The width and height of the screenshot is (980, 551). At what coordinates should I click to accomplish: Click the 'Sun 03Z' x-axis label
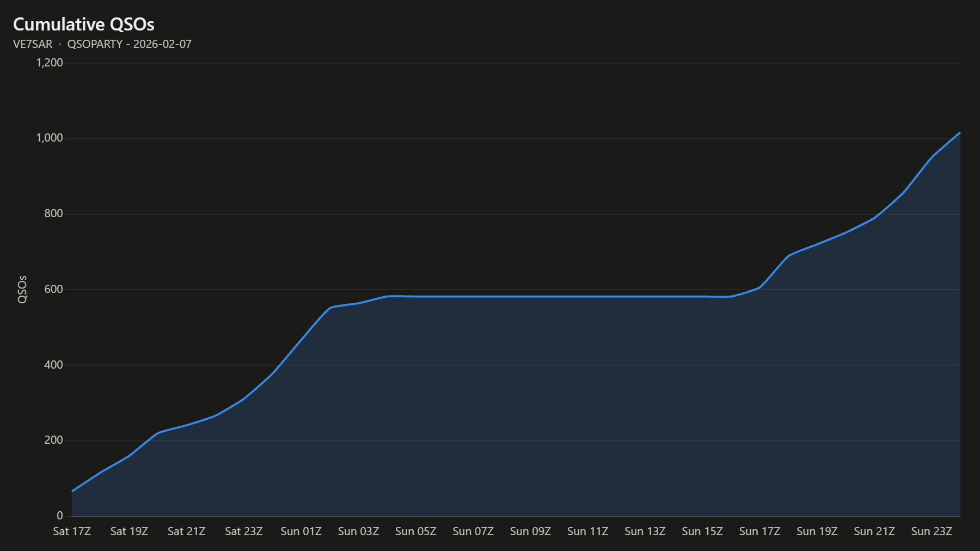coord(358,531)
